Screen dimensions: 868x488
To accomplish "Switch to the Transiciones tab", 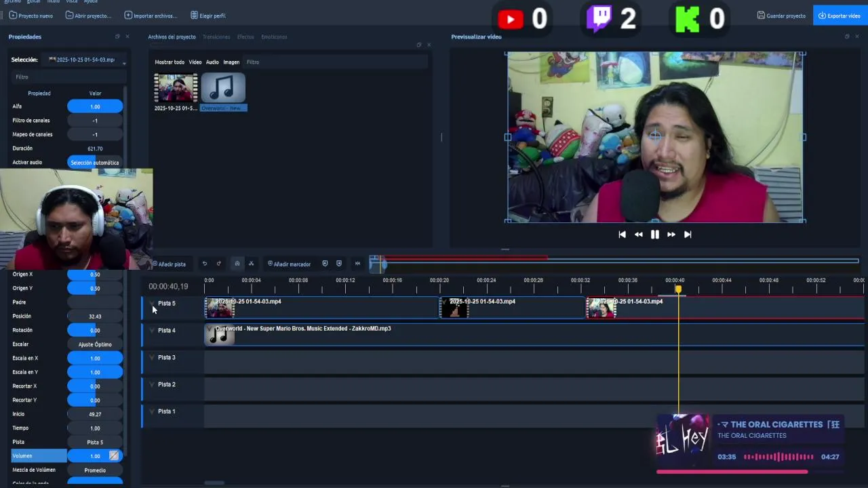I will click(216, 37).
